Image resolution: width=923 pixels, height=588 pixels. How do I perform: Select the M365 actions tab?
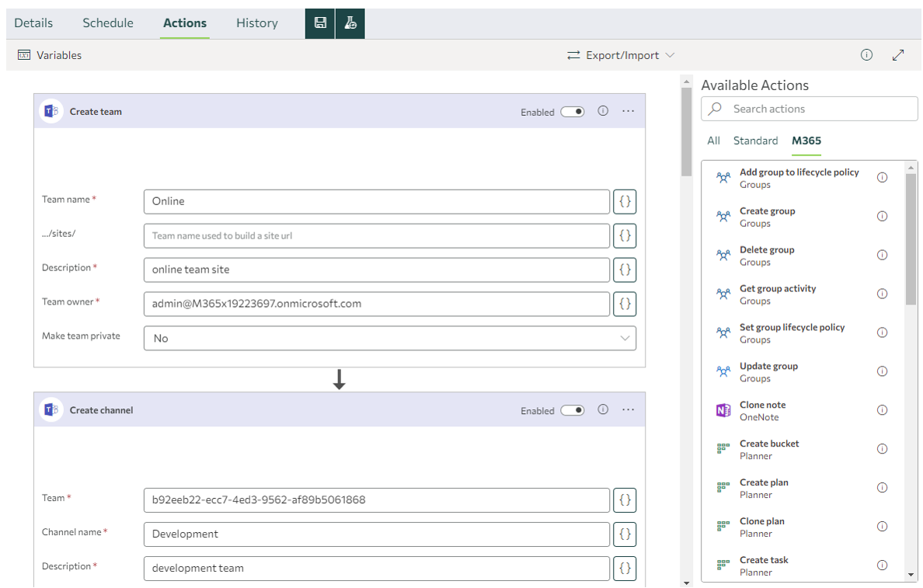[x=806, y=141]
